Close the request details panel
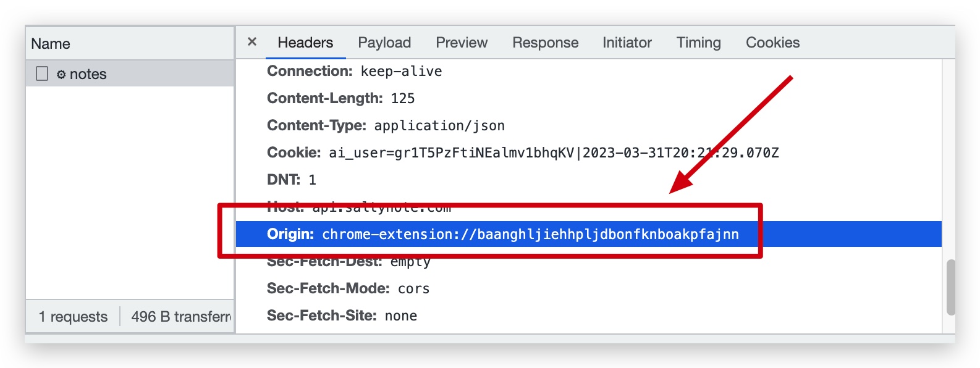The height and width of the screenshot is (368, 980). point(252,41)
